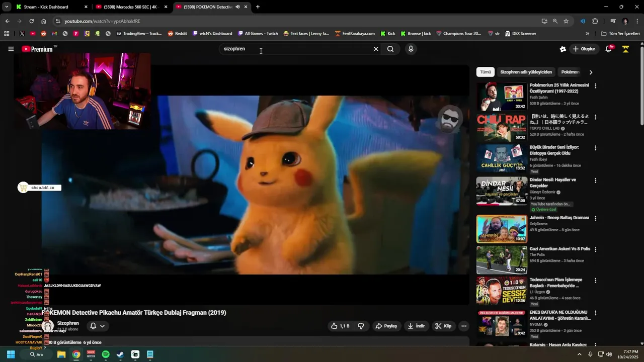Open Steam from the taskbar
The width and height of the screenshot is (644, 362).
coord(120,354)
